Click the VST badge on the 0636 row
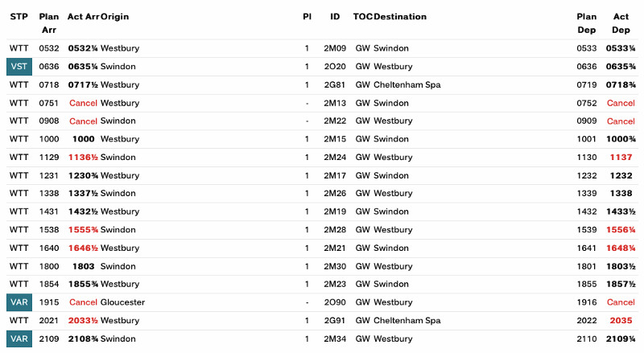 (x=19, y=67)
